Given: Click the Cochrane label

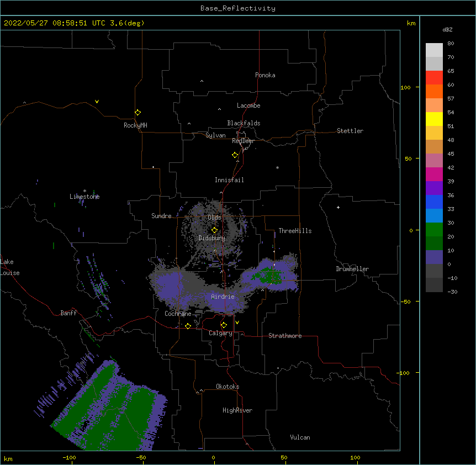Looking at the screenshot, I should (178, 314).
